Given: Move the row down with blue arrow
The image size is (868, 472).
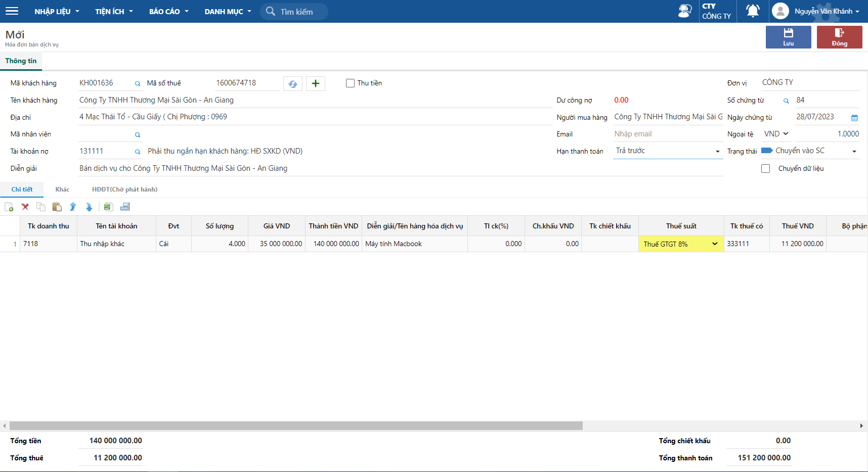Looking at the screenshot, I should [89, 207].
